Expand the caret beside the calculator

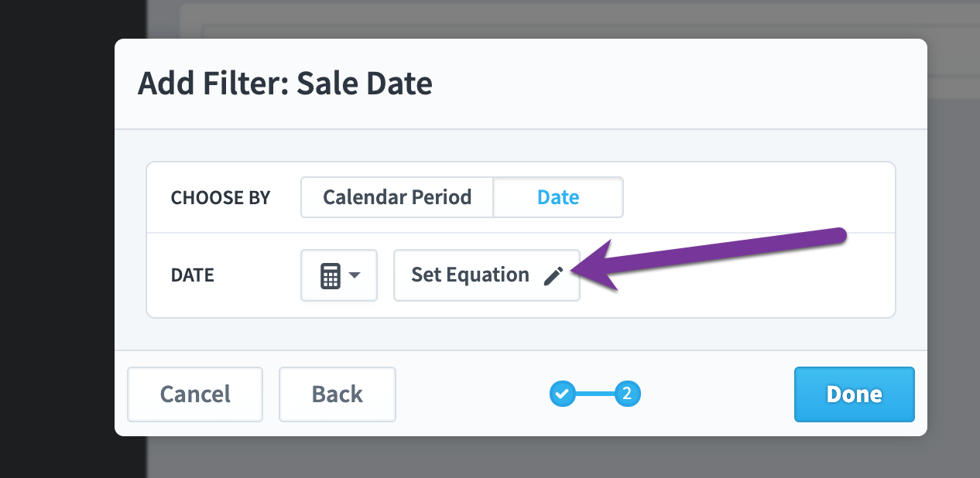[355, 275]
